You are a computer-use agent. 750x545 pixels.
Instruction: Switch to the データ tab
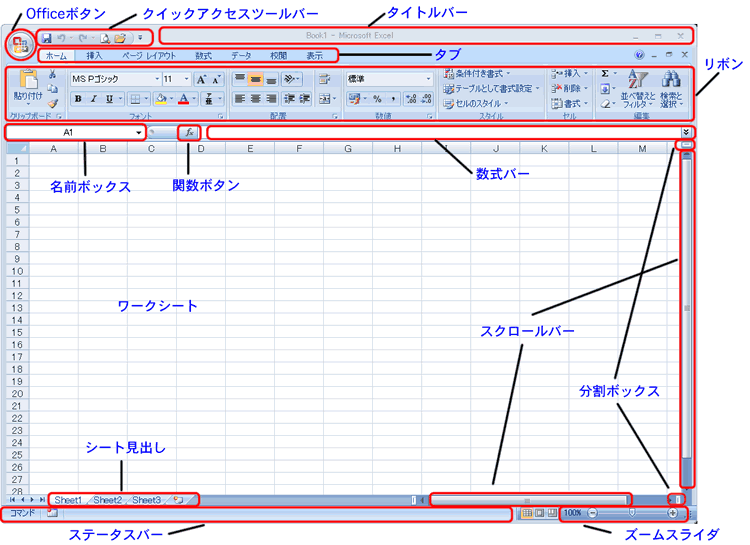click(241, 56)
